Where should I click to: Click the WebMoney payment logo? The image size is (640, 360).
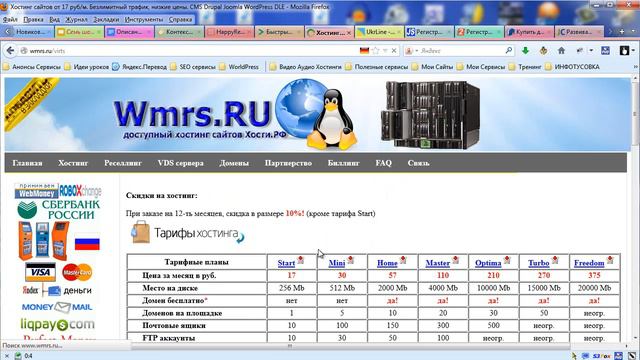36,191
